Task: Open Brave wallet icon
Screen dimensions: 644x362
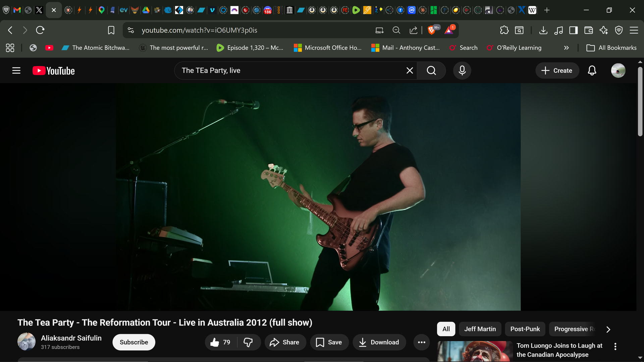Action: pos(588,30)
